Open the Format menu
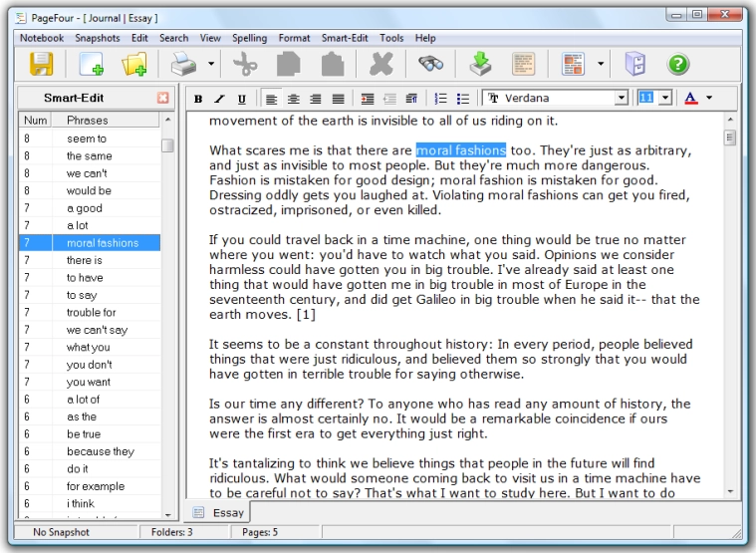 [x=294, y=38]
